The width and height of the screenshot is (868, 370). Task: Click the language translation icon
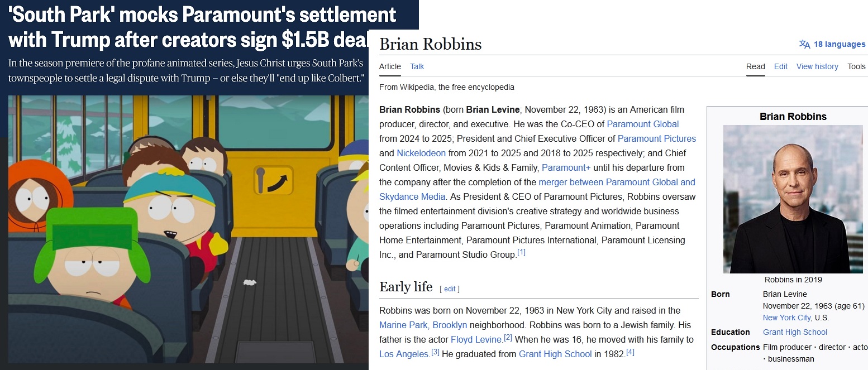pos(804,44)
